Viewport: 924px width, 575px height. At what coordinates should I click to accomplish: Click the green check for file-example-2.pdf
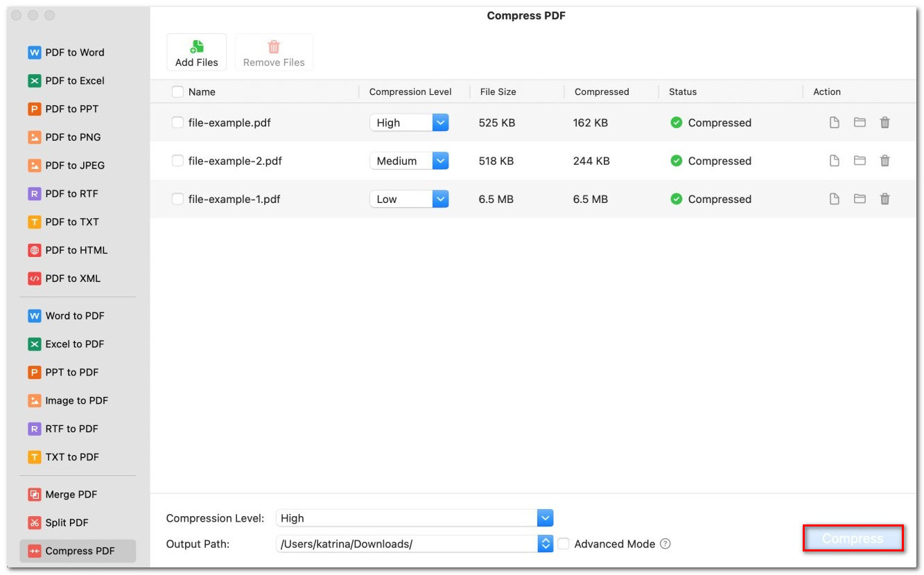(677, 161)
